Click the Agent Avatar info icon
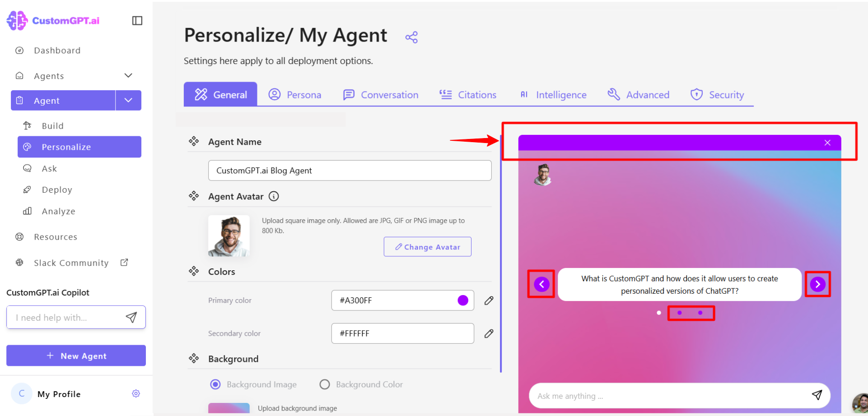868x416 pixels. 274,196
